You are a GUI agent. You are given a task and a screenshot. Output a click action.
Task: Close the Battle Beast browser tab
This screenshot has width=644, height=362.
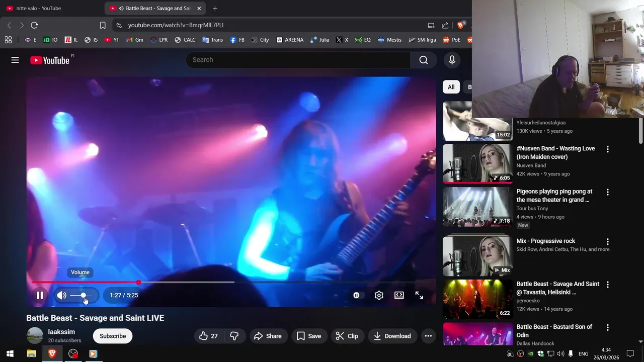(x=199, y=8)
